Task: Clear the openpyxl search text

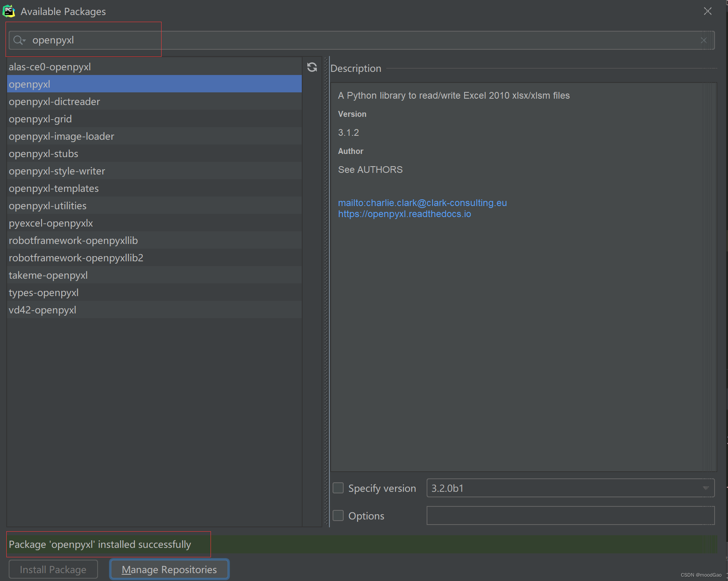Action: [703, 40]
